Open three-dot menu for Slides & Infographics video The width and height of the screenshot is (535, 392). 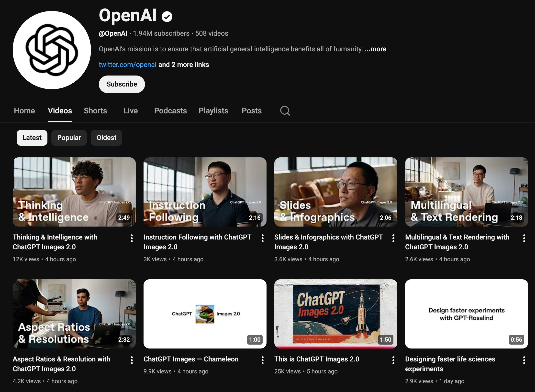coord(393,238)
